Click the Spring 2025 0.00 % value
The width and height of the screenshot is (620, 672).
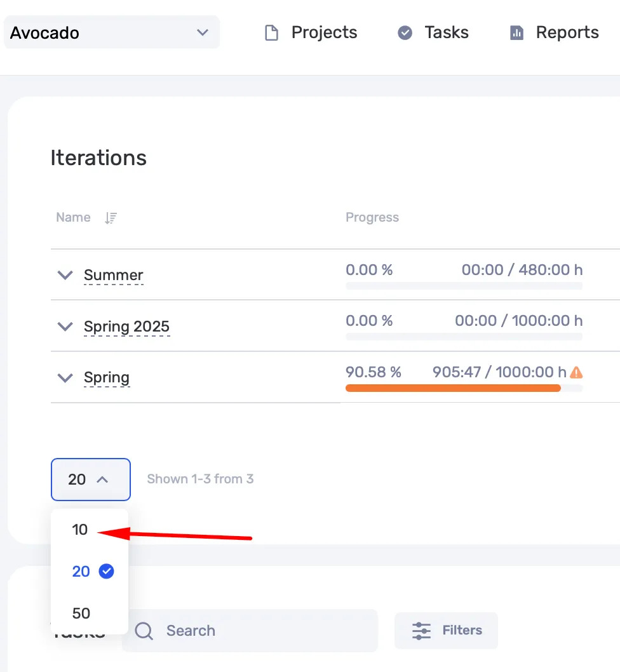369,321
